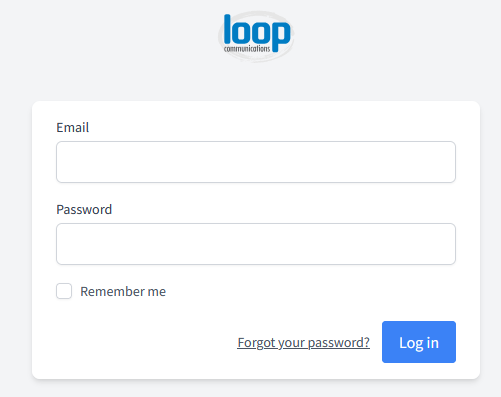Click the Loop Communications logo
Image resolution: width=501 pixels, height=397 pixels.
[256, 36]
